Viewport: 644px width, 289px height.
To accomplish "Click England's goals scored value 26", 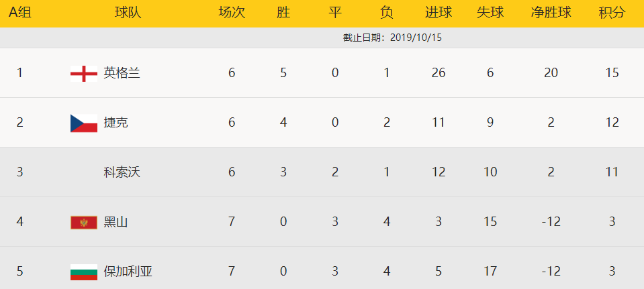I will 439,73.
